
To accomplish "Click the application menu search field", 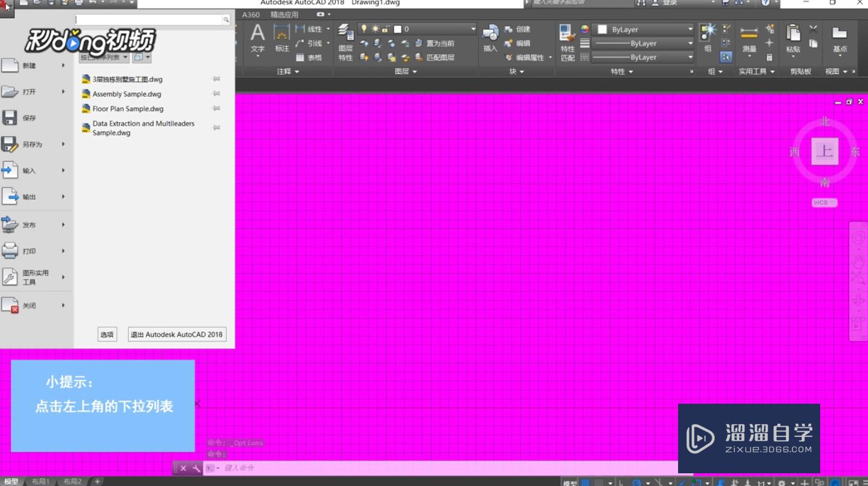I will tap(149, 20).
